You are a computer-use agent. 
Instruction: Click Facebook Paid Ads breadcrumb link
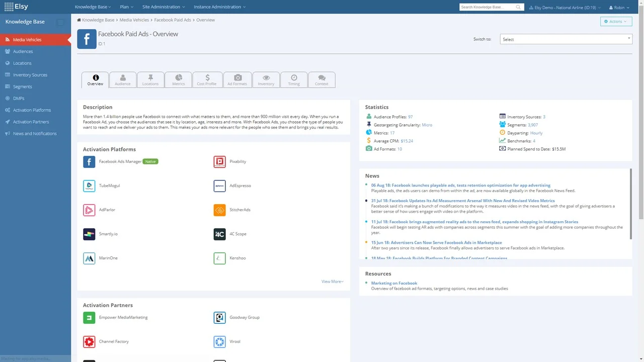click(173, 20)
